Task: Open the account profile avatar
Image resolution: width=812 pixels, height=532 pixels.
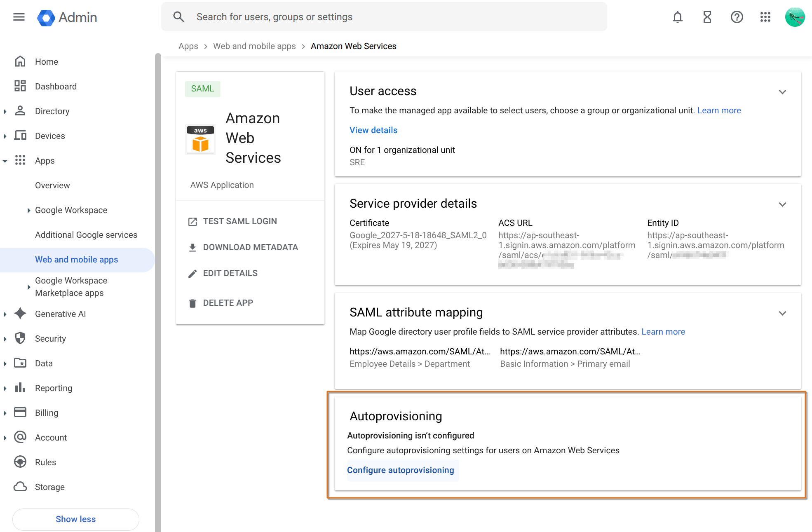Action: point(795,17)
